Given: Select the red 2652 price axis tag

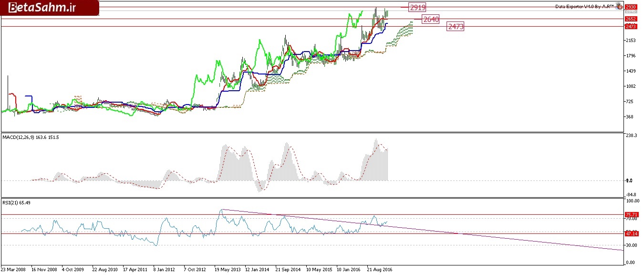Looking at the screenshot, I should 631,19.
